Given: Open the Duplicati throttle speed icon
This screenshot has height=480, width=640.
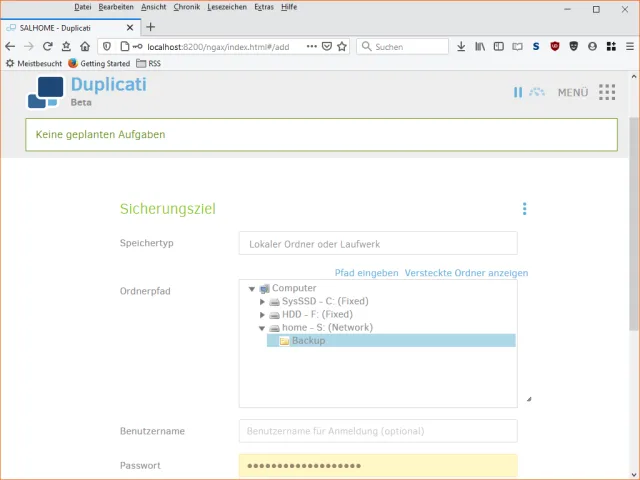Looking at the screenshot, I should (x=537, y=92).
